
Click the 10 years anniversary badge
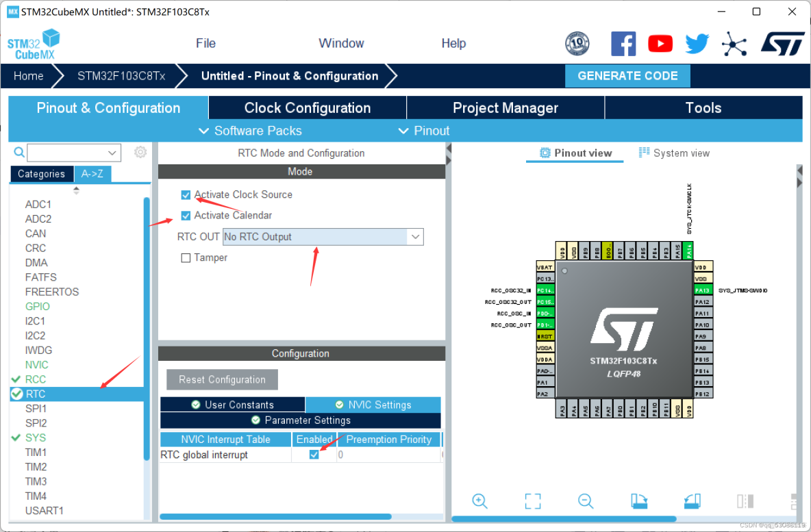point(577,43)
